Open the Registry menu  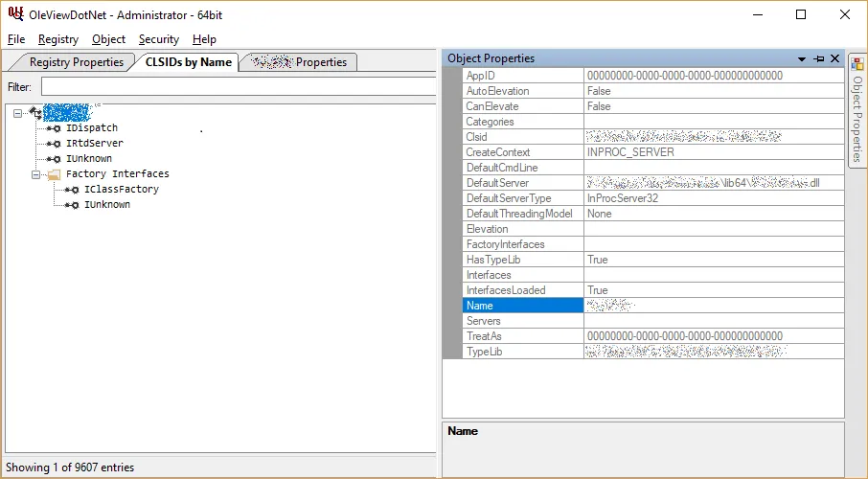click(x=58, y=39)
